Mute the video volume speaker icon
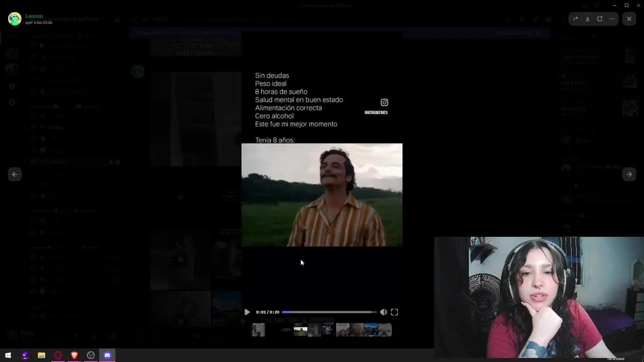 coord(383,312)
